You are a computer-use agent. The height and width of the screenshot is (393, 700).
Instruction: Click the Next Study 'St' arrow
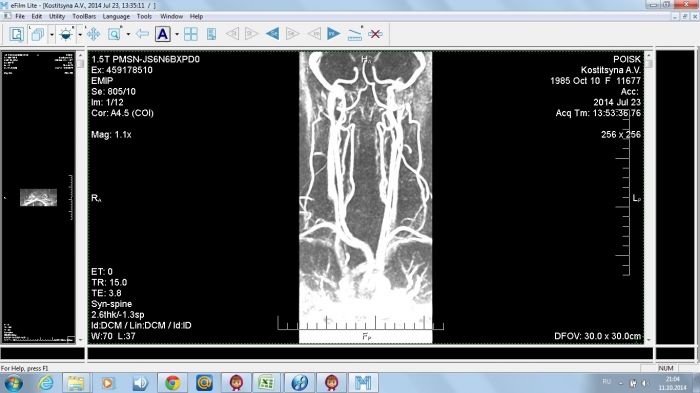(252, 34)
